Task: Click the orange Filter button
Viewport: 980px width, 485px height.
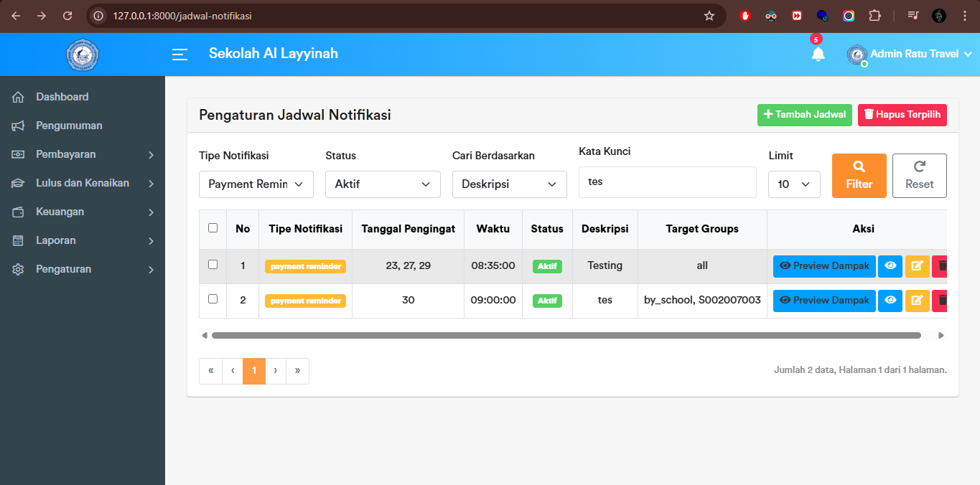Action: pos(859,175)
